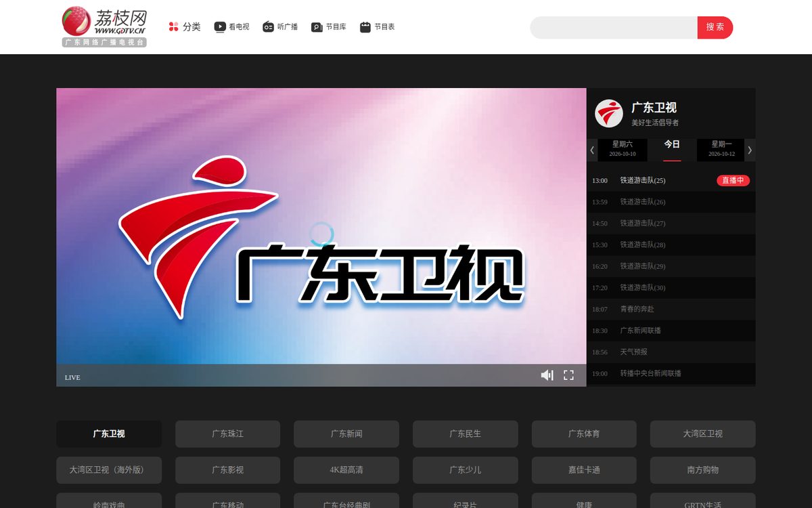Image resolution: width=812 pixels, height=508 pixels.
Task: Mute the live video player
Action: coord(547,375)
